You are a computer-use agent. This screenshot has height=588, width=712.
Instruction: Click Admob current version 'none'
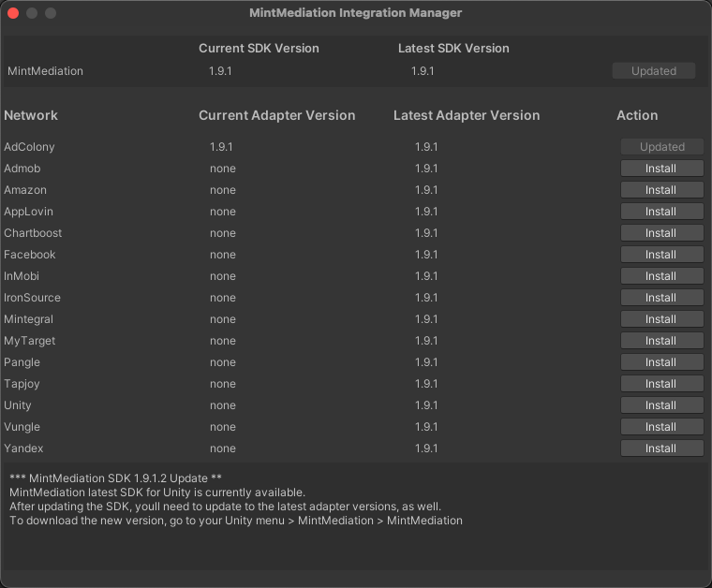pyautogui.click(x=223, y=169)
